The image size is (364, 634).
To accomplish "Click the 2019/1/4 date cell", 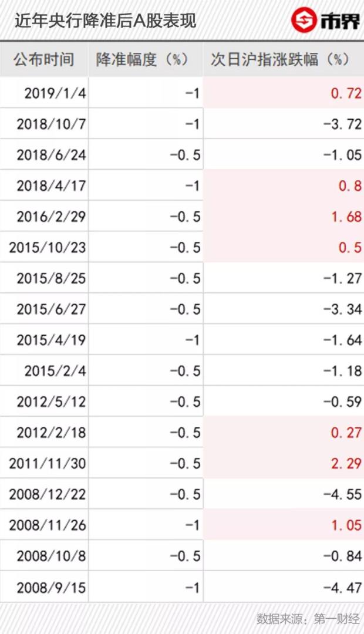I will (55, 93).
